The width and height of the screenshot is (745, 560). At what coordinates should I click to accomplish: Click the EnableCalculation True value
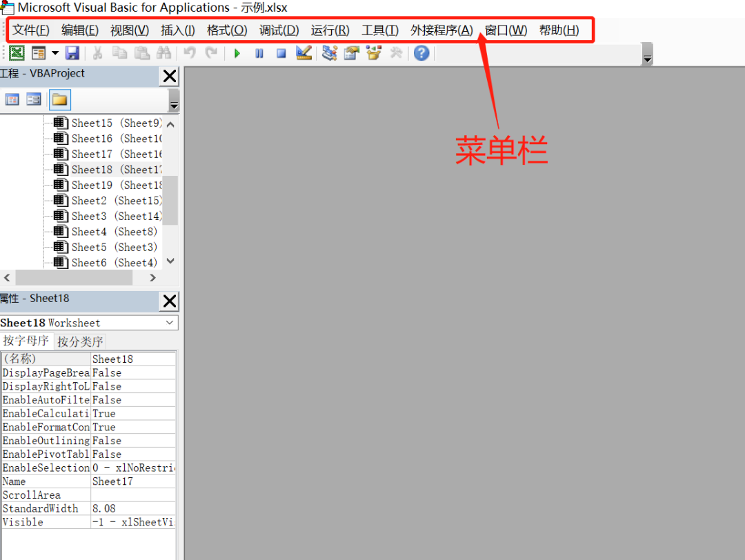tap(134, 414)
